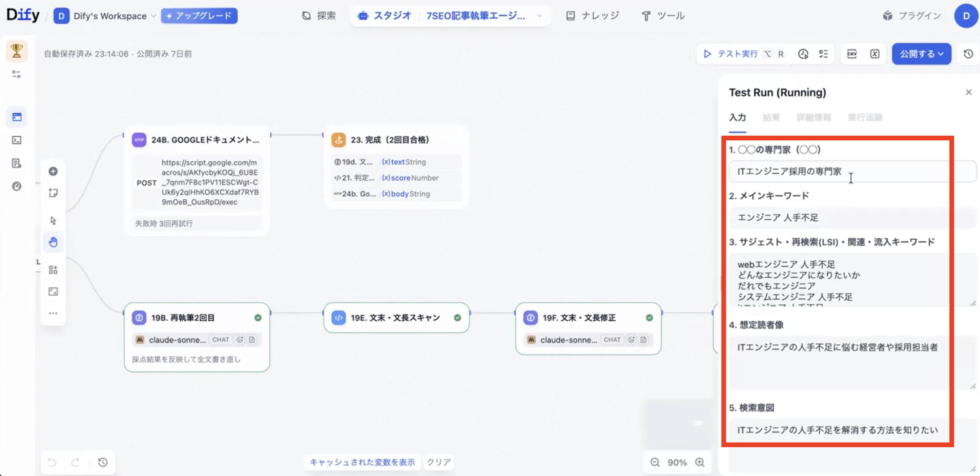
Task: Switch to the 詳細情報 tab
Action: (x=814, y=117)
